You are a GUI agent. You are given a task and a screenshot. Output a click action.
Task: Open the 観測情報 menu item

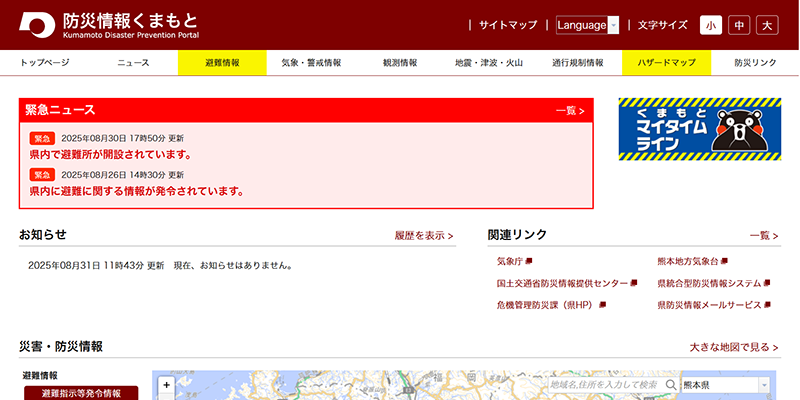pyautogui.click(x=400, y=63)
